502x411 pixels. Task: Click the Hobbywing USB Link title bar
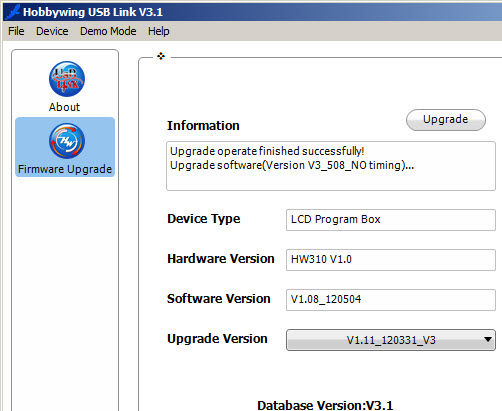pyautogui.click(x=252, y=12)
